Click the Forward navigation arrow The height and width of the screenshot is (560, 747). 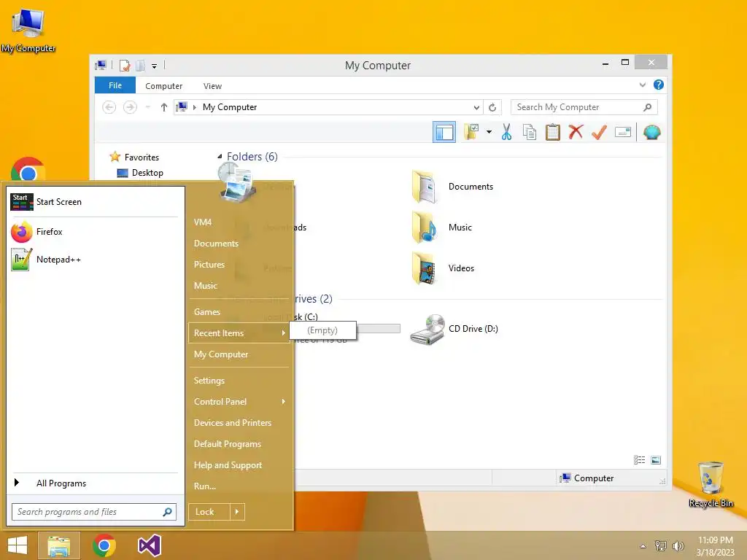130,107
